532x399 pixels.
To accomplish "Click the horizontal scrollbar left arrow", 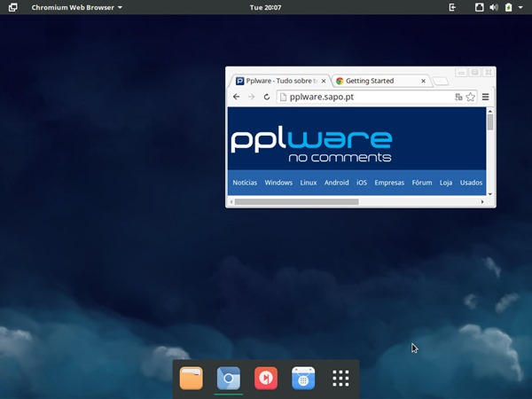I will 231,202.
